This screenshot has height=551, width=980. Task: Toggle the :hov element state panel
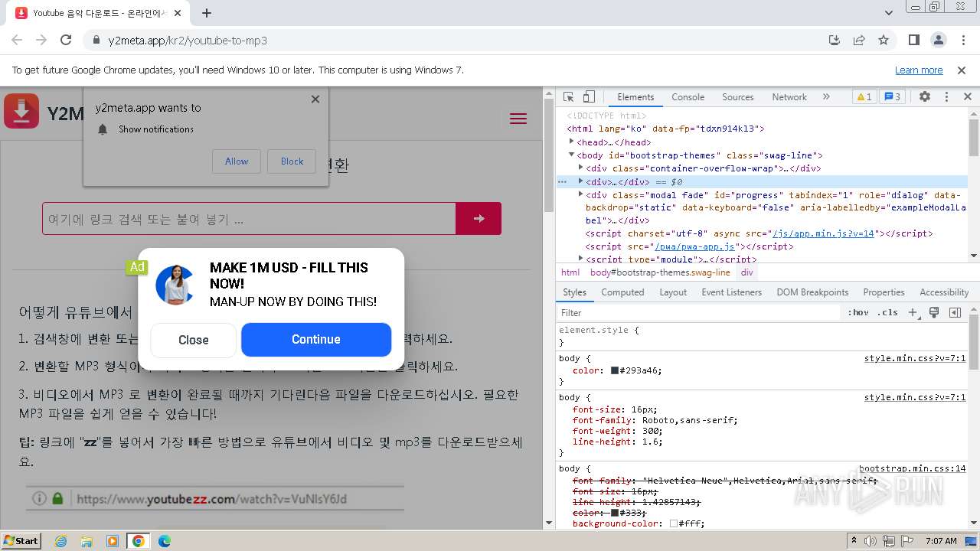(858, 313)
